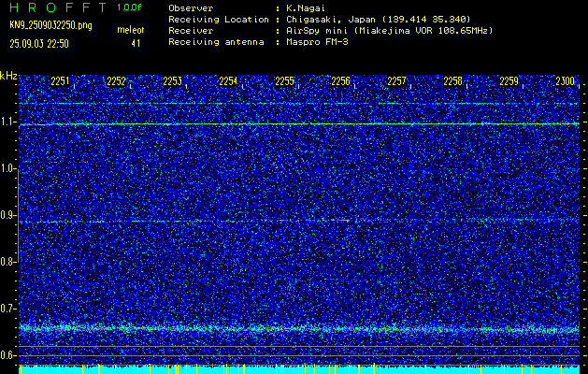Click the HROFFT title text
The image size is (588, 374).
pyautogui.click(x=59, y=7)
